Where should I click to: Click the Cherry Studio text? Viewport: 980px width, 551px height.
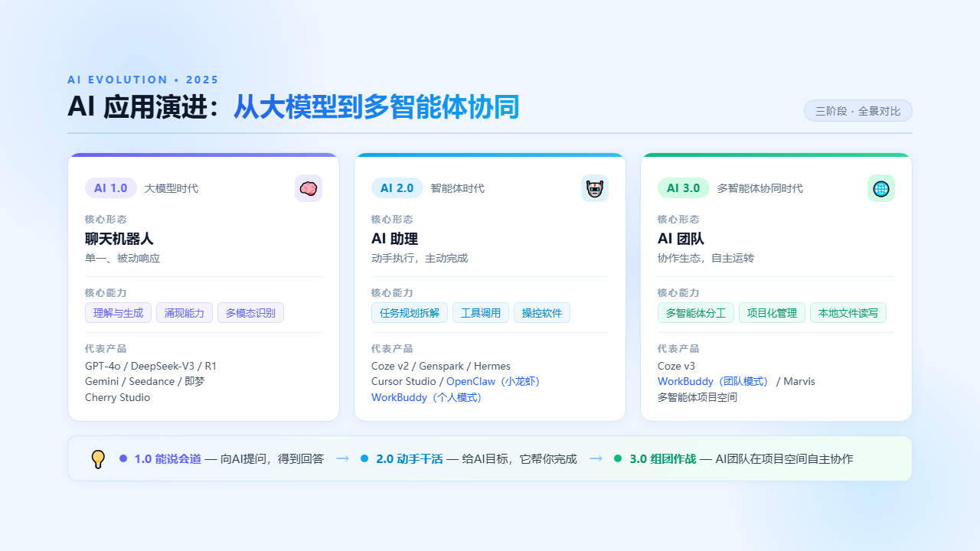tap(118, 398)
